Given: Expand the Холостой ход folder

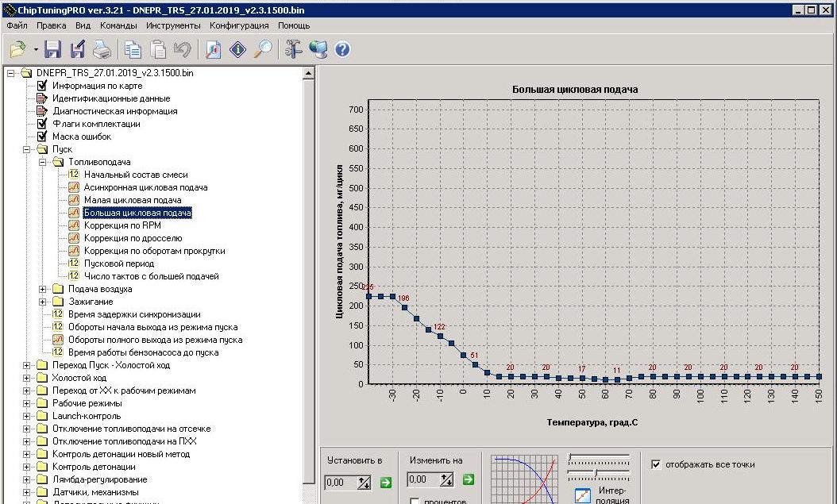Looking at the screenshot, I should coord(27,378).
